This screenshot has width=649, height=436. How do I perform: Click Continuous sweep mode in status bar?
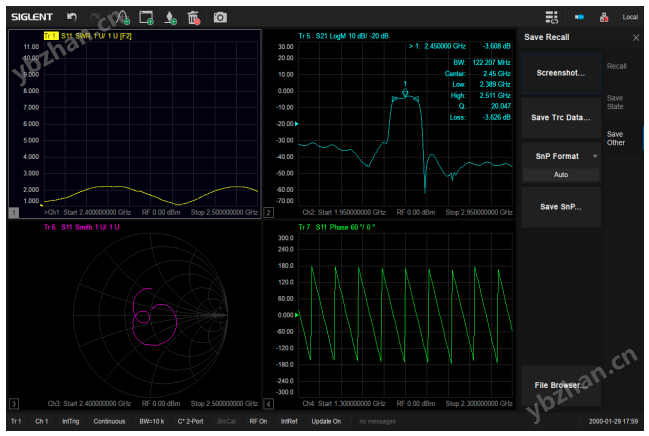click(109, 422)
